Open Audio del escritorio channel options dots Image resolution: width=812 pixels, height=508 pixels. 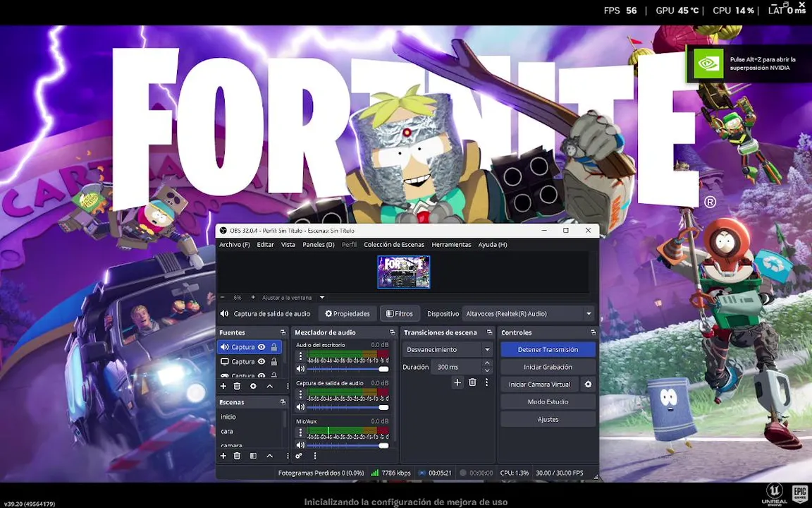tap(300, 356)
